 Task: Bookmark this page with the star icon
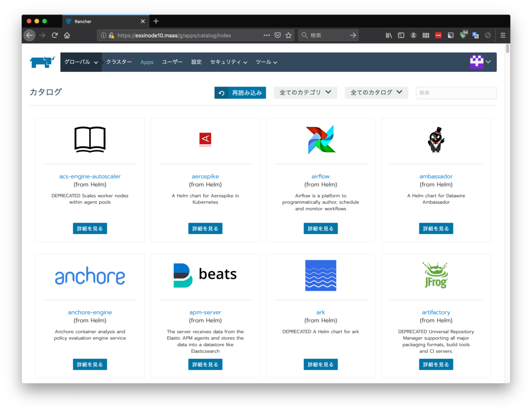click(289, 35)
